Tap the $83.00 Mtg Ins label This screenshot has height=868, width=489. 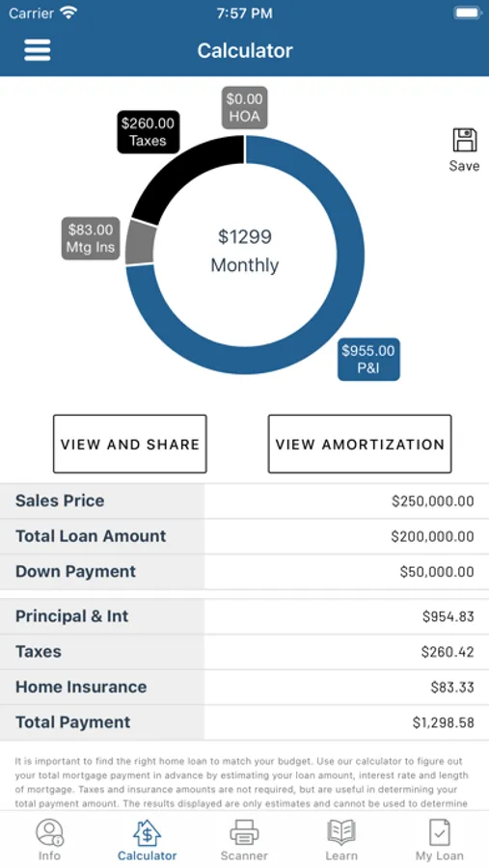(x=91, y=238)
